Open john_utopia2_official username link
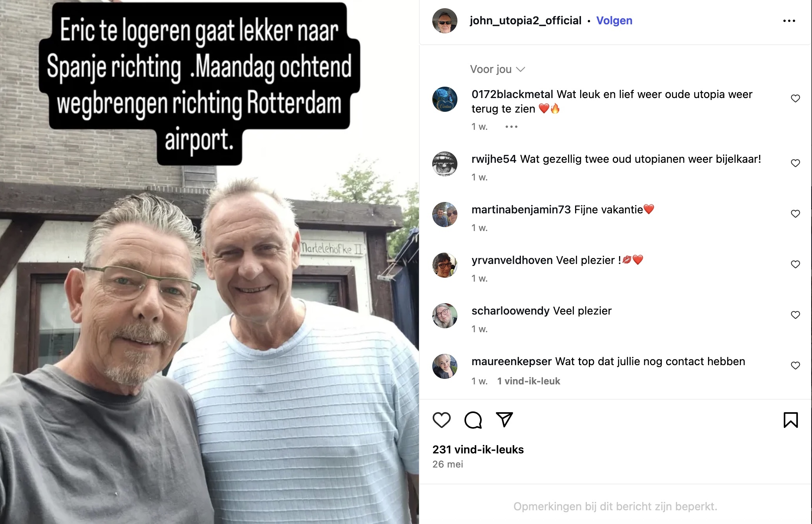The height and width of the screenshot is (524, 812). [x=526, y=20]
